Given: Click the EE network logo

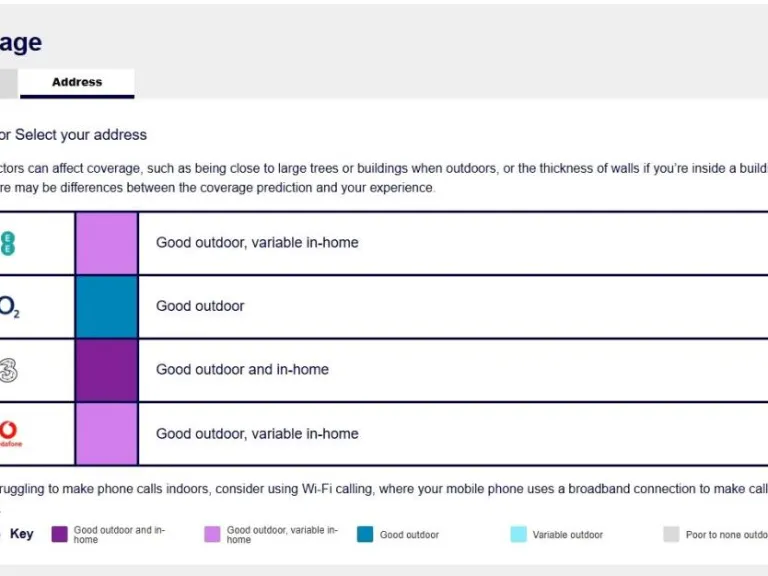Looking at the screenshot, I should click(x=8, y=243).
